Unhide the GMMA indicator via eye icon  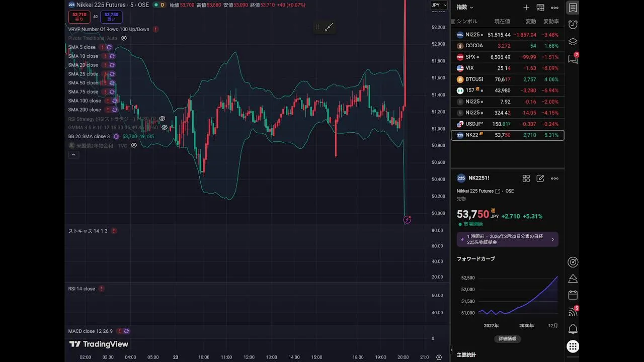tap(165, 128)
